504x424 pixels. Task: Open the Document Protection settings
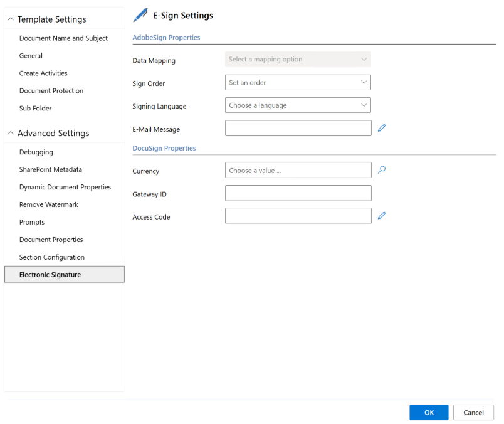point(51,91)
